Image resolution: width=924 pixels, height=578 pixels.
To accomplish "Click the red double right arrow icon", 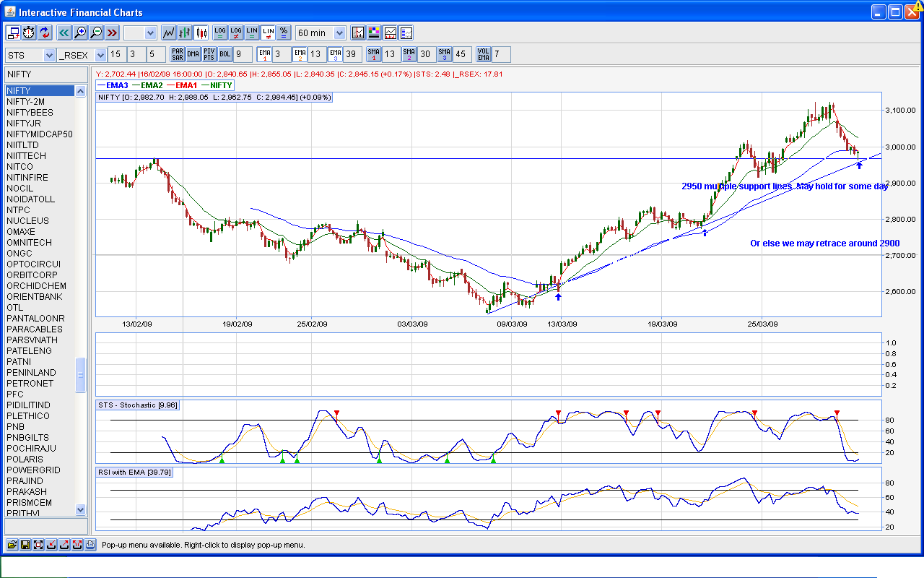I will point(112,33).
